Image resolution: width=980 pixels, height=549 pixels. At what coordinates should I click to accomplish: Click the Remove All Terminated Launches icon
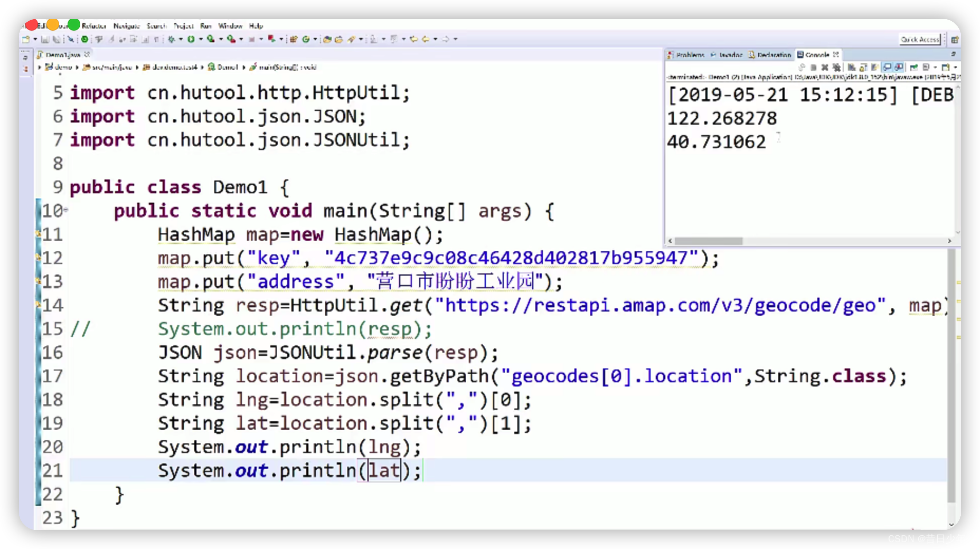pos(836,68)
